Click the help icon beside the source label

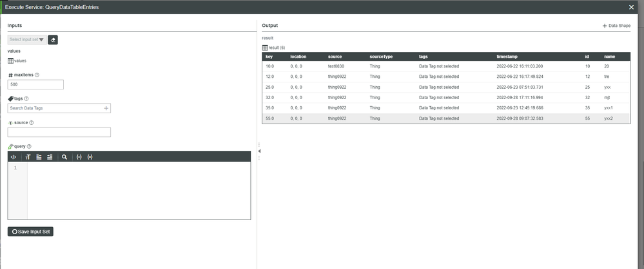31,122
